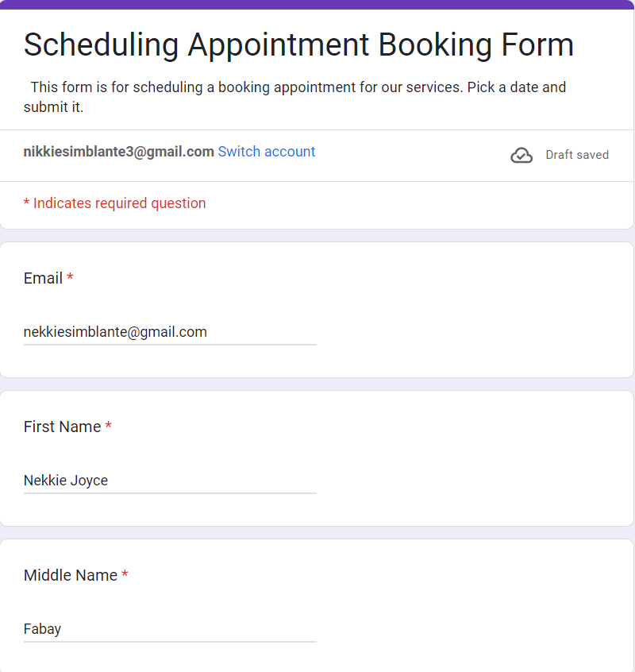Image resolution: width=635 pixels, height=672 pixels.
Task: Click the purple banner atop the form
Action: (317, 4)
